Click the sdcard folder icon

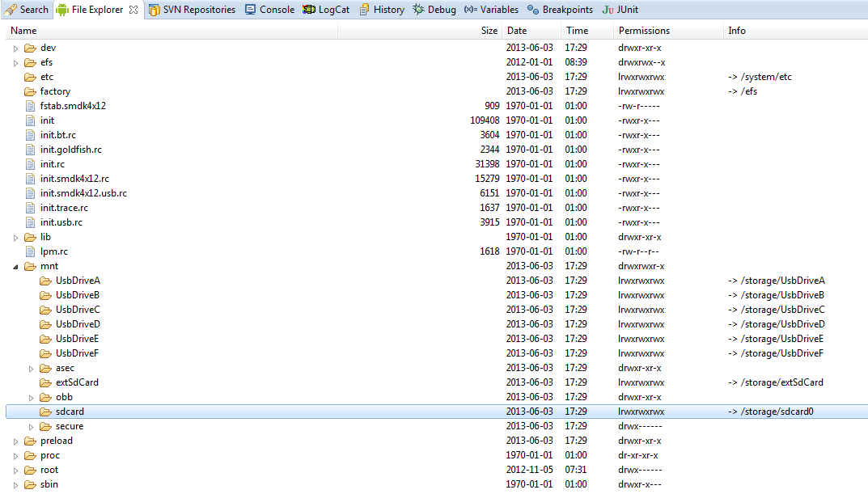[x=45, y=412]
